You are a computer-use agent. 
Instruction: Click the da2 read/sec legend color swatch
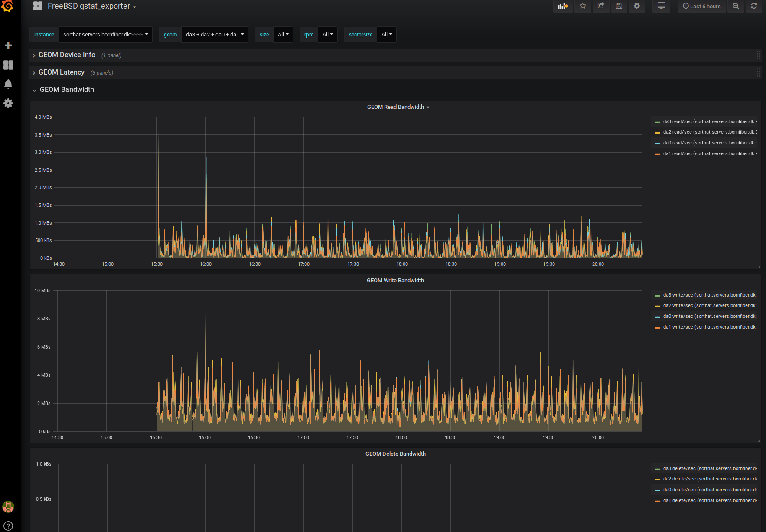coord(657,133)
